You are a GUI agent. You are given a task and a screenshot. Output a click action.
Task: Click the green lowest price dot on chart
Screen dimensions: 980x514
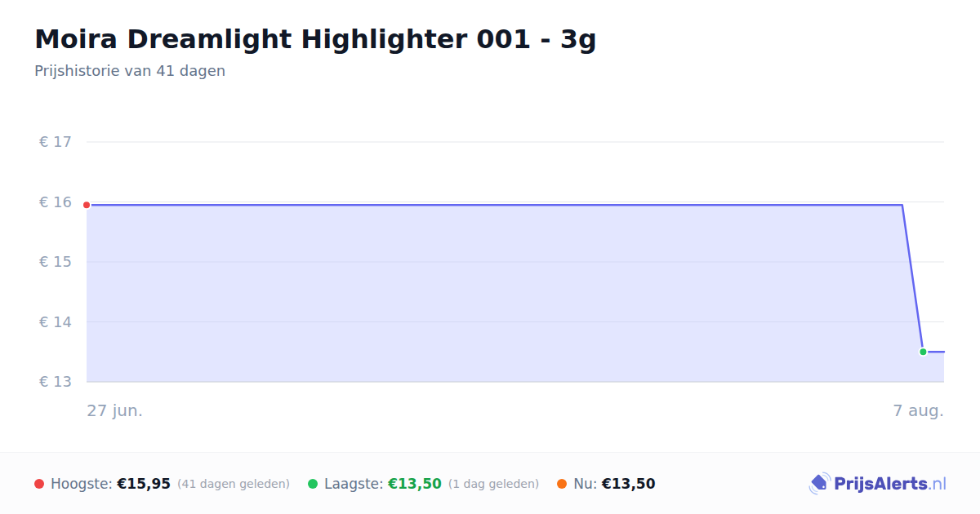coord(923,352)
